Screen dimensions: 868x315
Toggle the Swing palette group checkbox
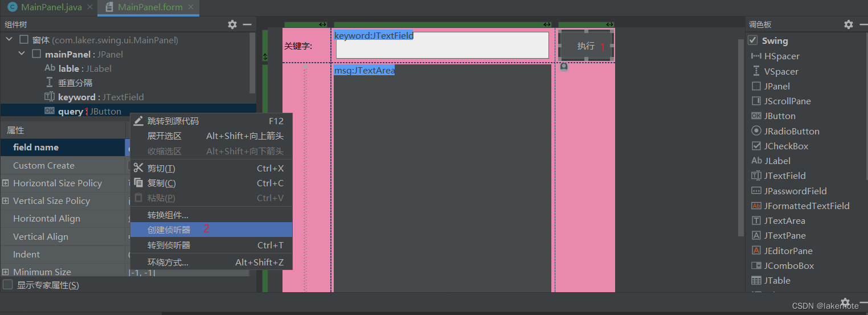[753, 40]
